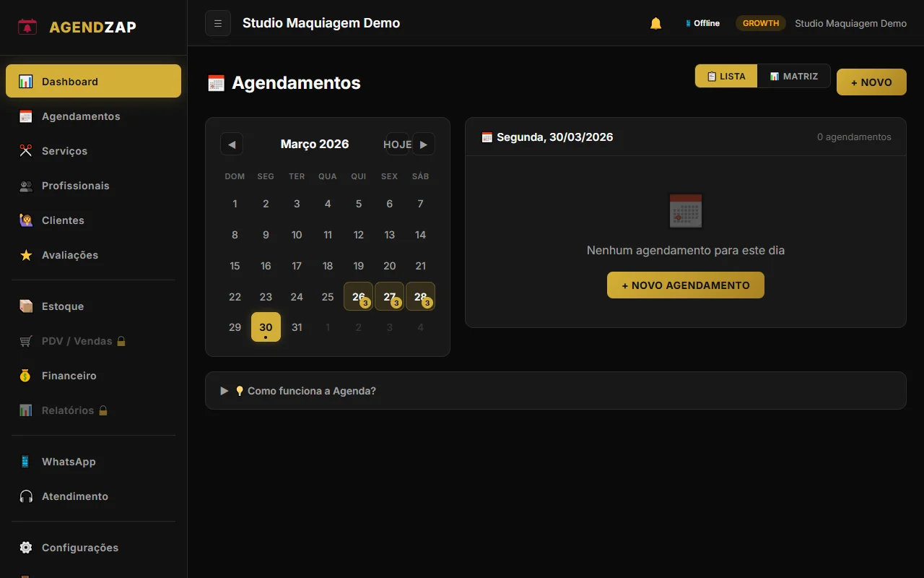Open Configurações with the gear icon
924x578 pixels.
(79, 548)
